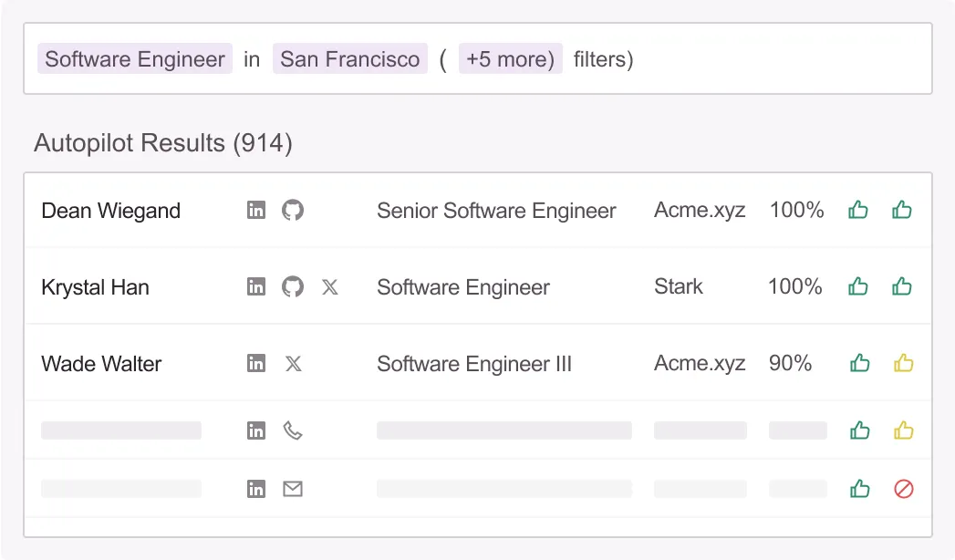Click Wade Walter's yellow thumbs up
This screenshot has height=560, width=955.
point(903,363)
